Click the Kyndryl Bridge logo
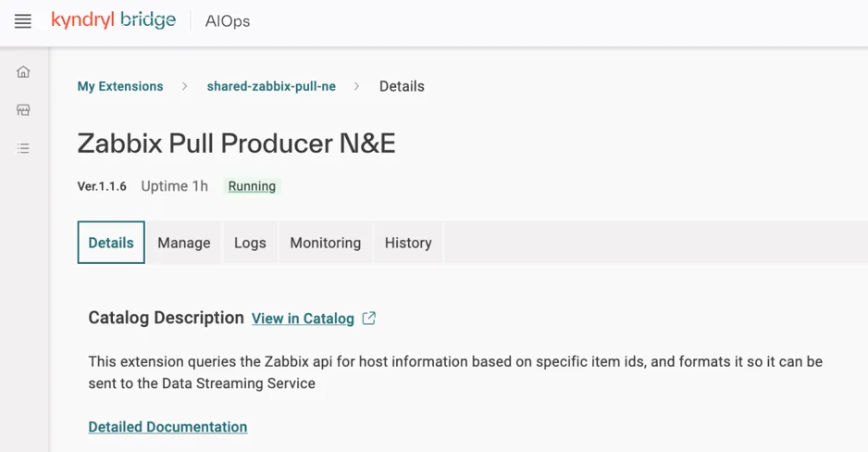The width and height of the screenshot is (868, 452). pos(114,20)
